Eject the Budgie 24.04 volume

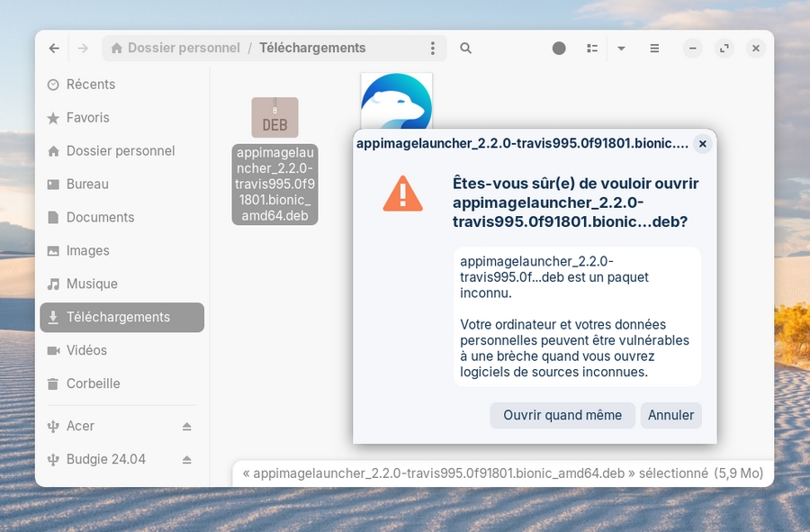187,459
